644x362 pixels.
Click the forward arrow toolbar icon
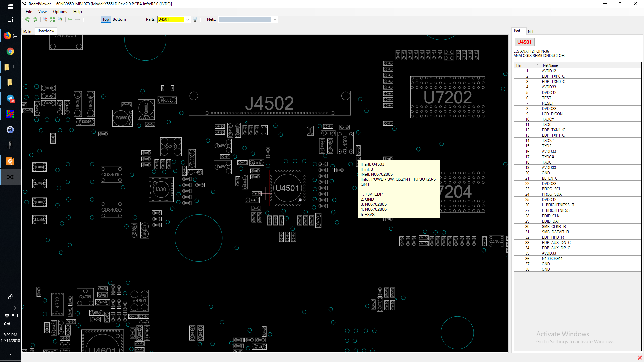78,19
